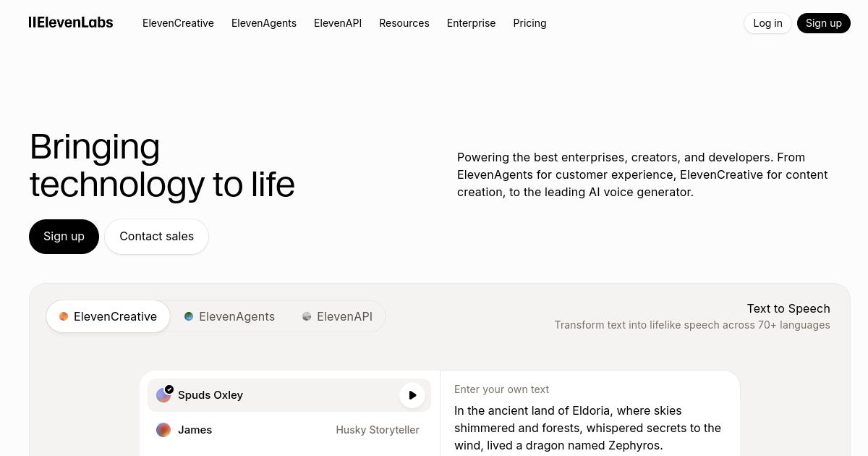
Task: Click the green ElevenAgents tab icon
Action: [x=189, y=316]
